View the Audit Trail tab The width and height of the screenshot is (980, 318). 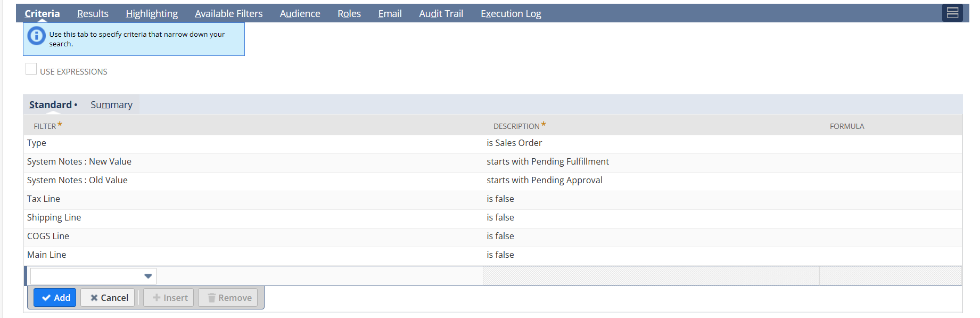click(441, 14)
